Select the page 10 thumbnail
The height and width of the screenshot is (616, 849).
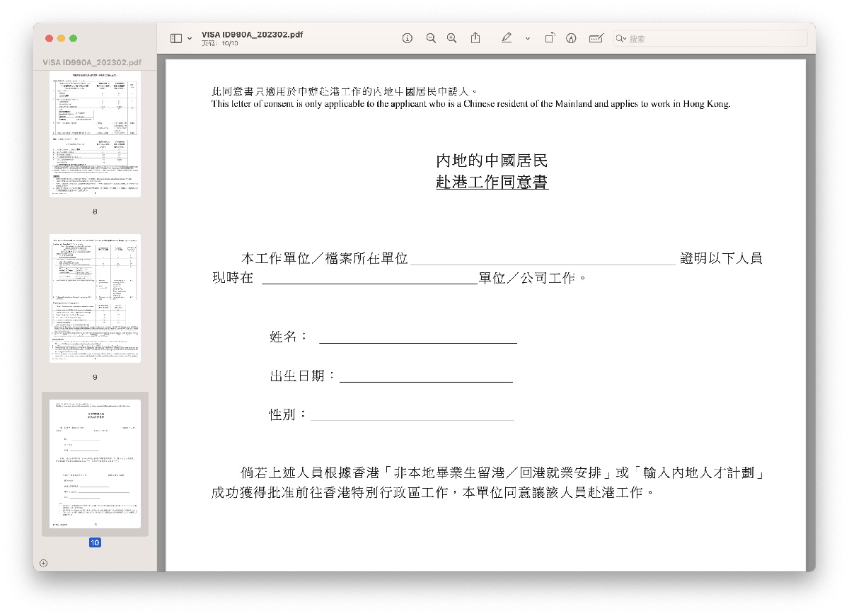click(95, 464)
